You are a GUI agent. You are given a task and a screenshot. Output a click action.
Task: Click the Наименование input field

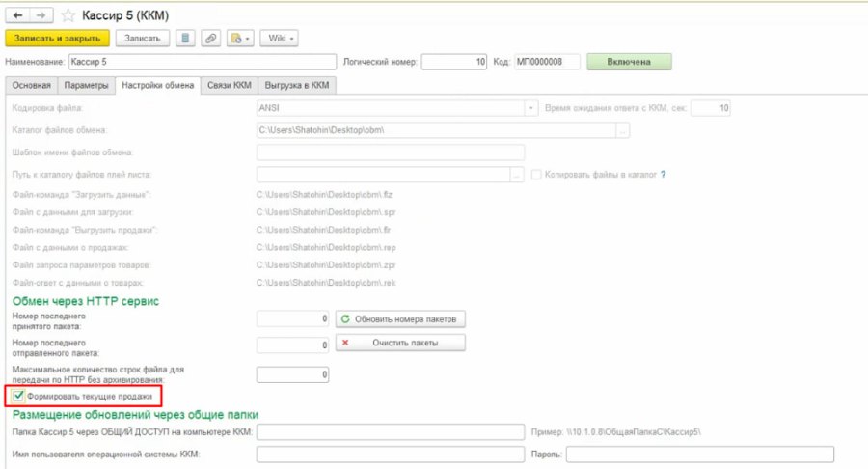(203, 62)
